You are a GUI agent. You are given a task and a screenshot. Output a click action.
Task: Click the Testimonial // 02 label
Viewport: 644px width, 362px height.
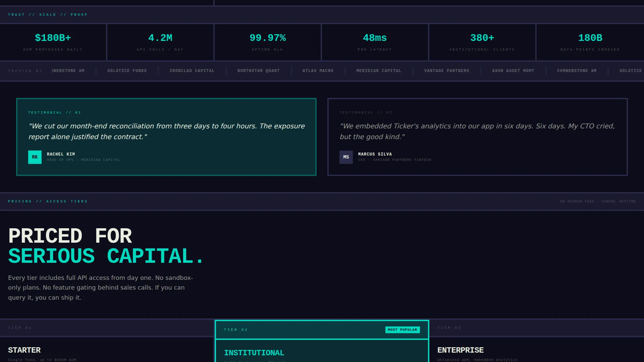coord(366,113)
